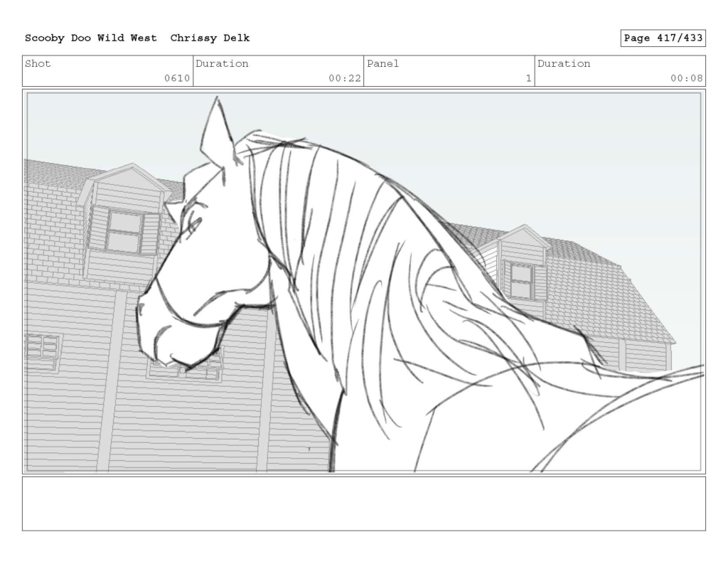This screenshot has height=564, width=728.
Task: Click the panel duration value "00:08"
Action: (686, 78)
